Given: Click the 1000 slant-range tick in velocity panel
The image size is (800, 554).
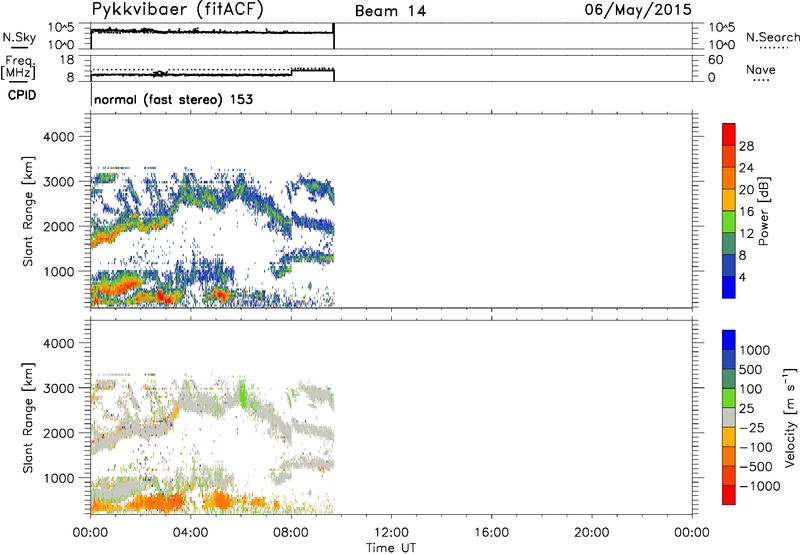Looking at the screenshot, I should (61, 478).
